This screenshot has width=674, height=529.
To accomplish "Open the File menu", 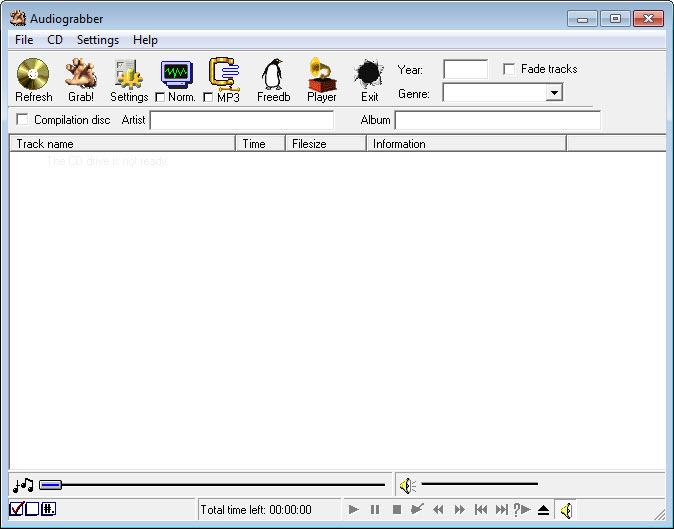I will click(24, 40).
